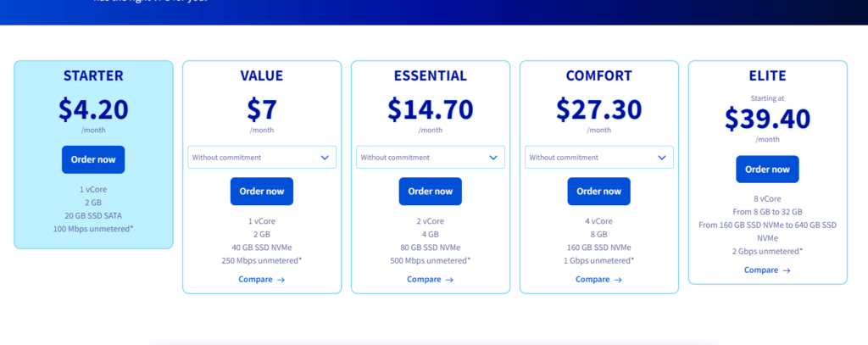The height and width of the screenshot is (345, 868).
Task: Click the arrow icon beside VALUE Compare
Action: click(x=281, y=280)
